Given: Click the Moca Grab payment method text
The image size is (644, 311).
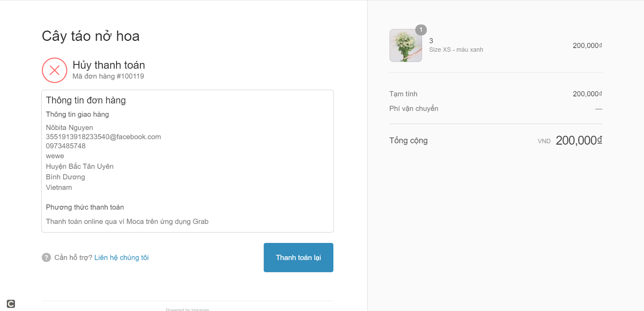Looking at the screenshot, I should tap(127, 222).
